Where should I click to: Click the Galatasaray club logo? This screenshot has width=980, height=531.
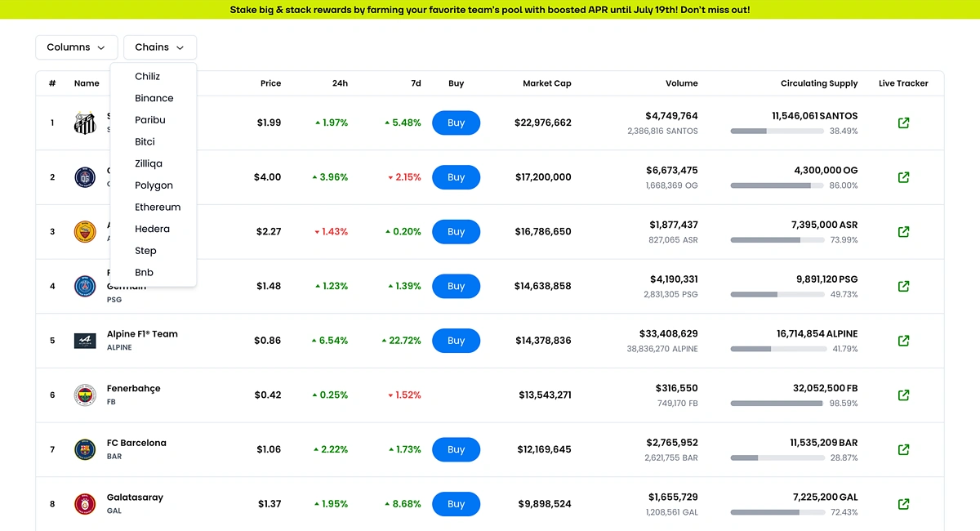(x=85, y=504)
